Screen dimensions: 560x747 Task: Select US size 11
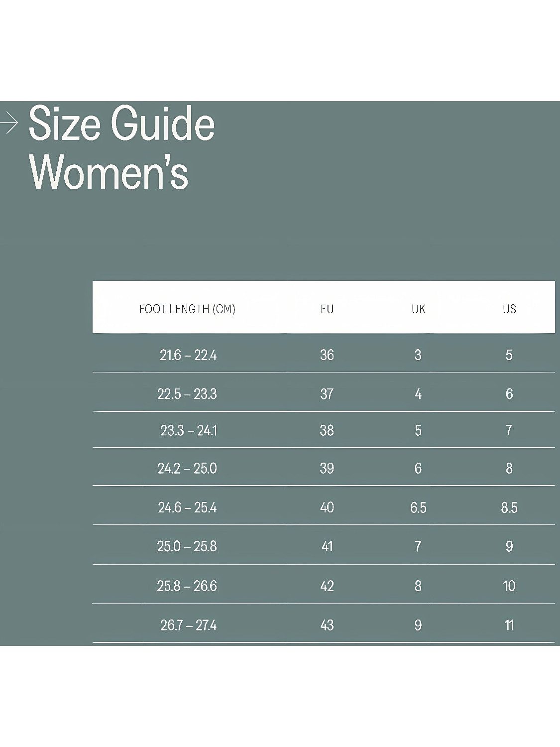[x=509, y=625]
